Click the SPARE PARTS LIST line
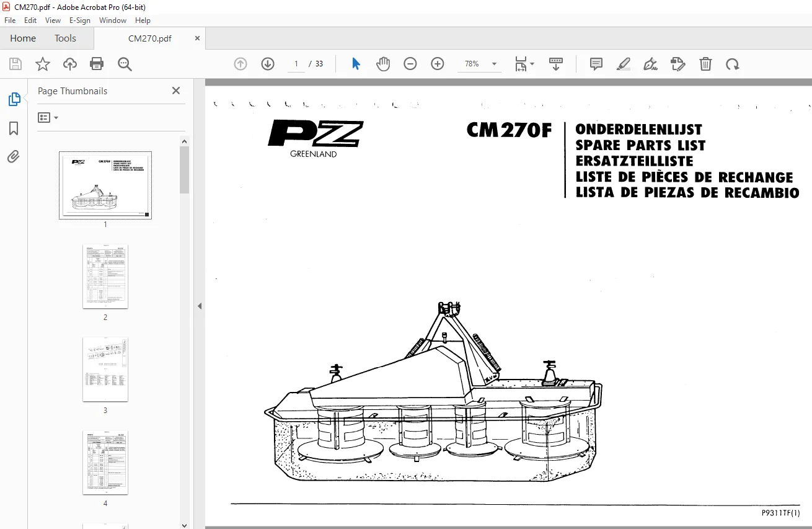Image resolution: width=812 pixels, height=529 pixels. pyautogui.click(x=640, y=146)
